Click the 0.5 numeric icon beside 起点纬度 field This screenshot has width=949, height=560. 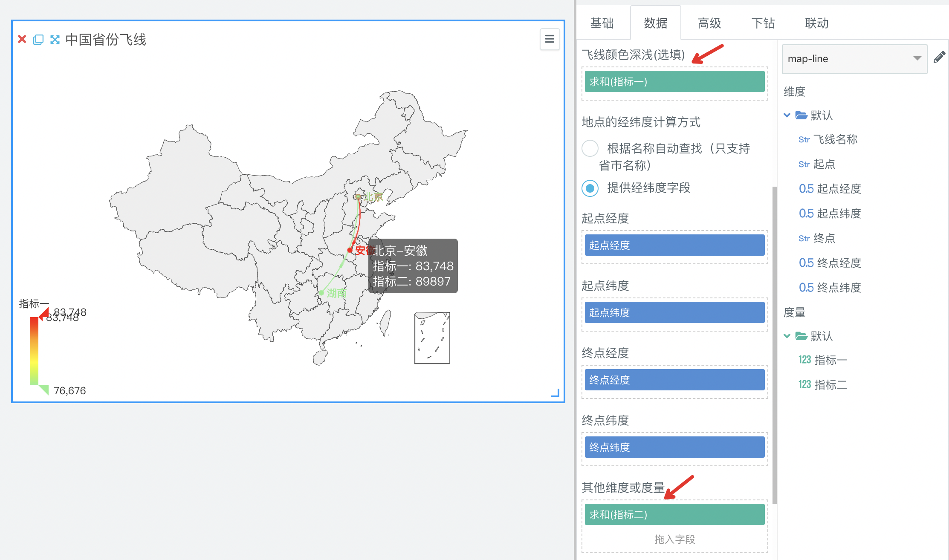click(x=806, y=214)
